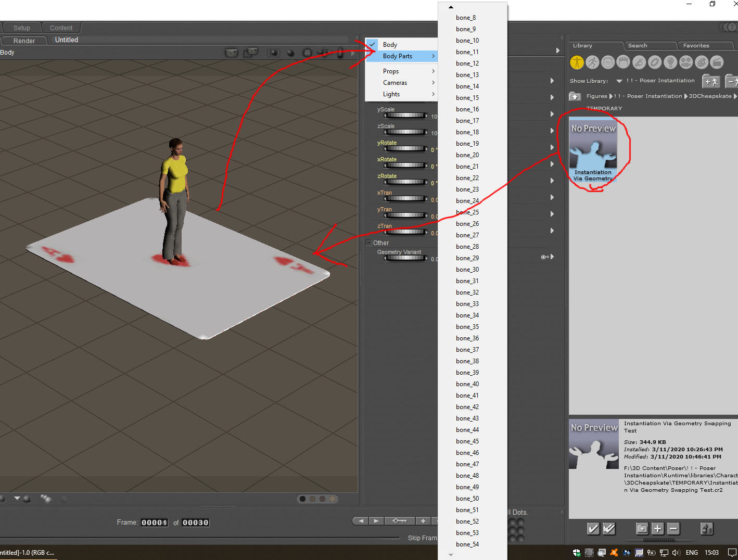The width and height of the screenshot is (738, 560).
Task: Select the Figures library category icon
Action: click(x=577, y=62)
